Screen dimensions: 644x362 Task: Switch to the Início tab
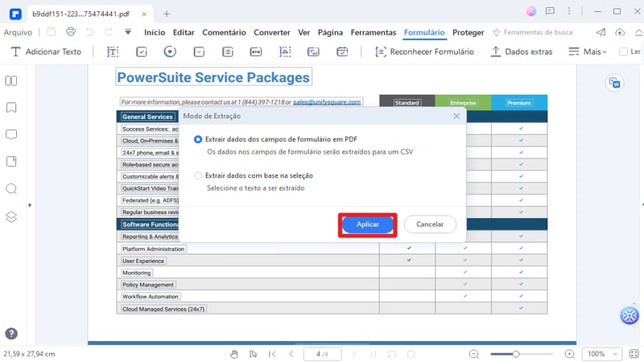[x=155, y=32]
